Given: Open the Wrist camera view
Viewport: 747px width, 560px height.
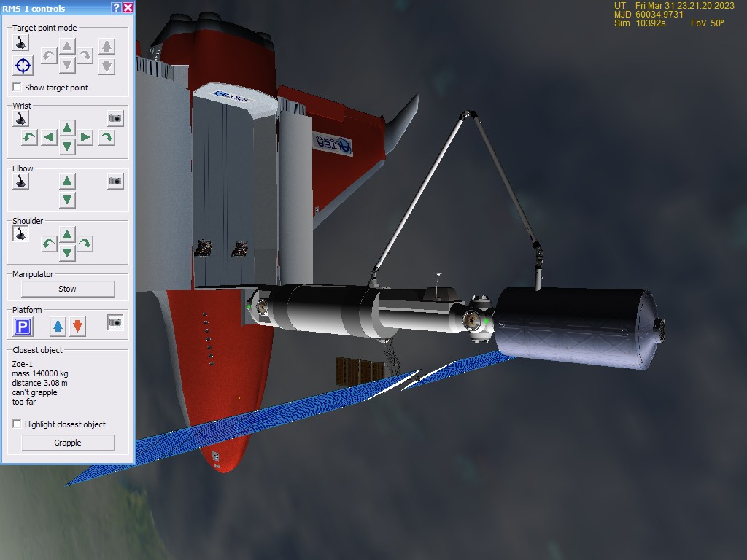Looking at the screenshot, I should 115,118.
